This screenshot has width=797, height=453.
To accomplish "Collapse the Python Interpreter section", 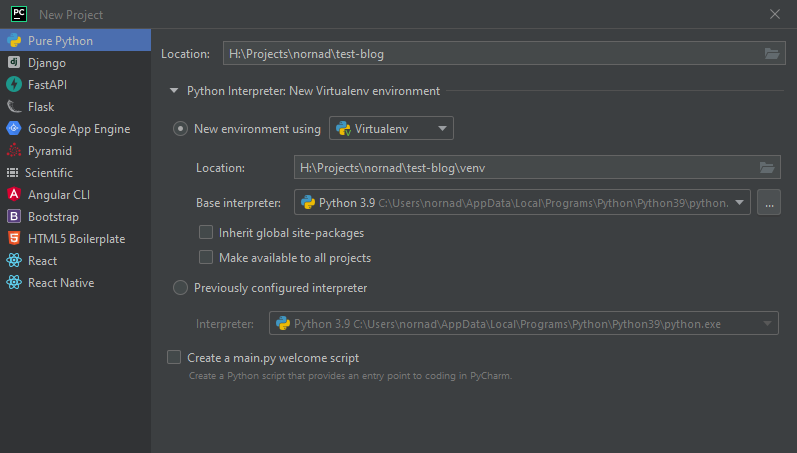I will 174,91.
